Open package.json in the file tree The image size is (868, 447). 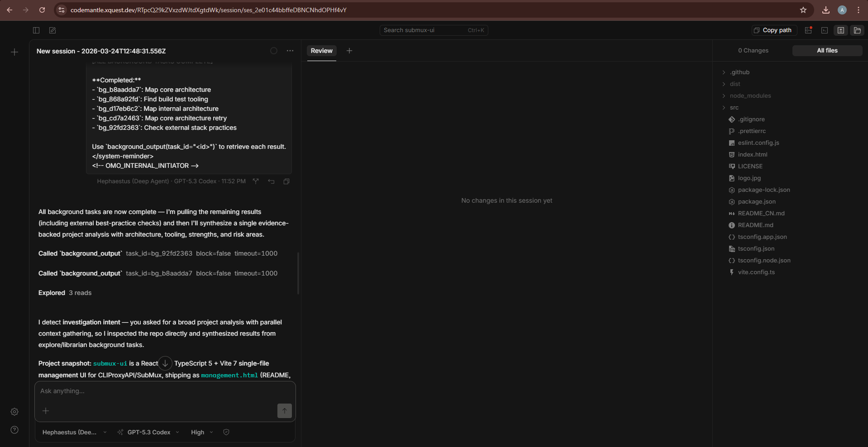click(757, 202)
